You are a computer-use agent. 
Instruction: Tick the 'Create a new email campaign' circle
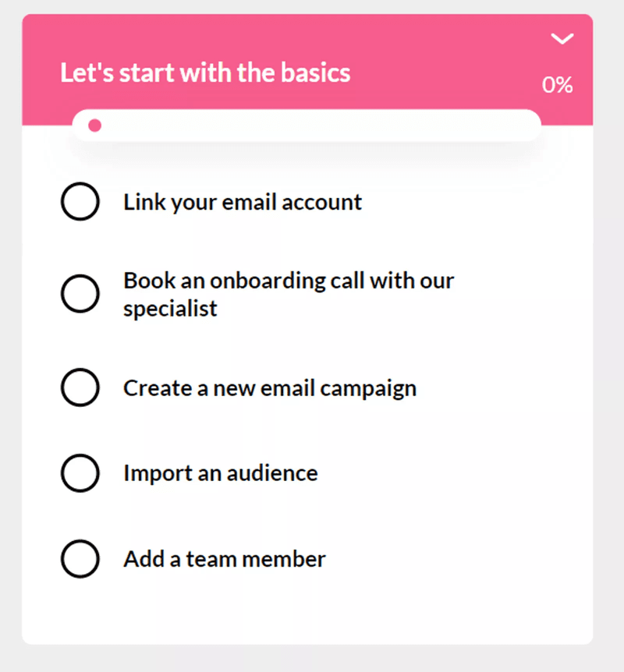coord(80,387)
